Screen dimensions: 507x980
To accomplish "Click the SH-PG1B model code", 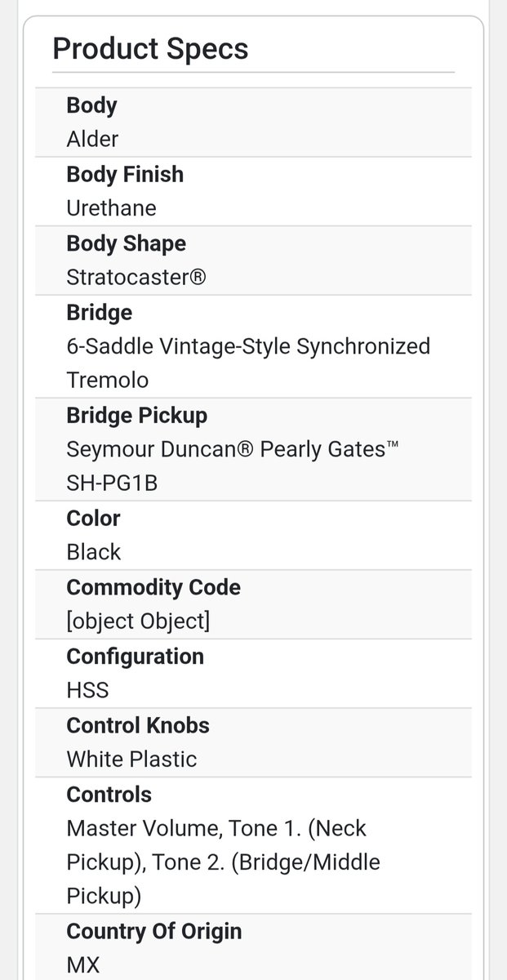I will (x=112, y=483).
